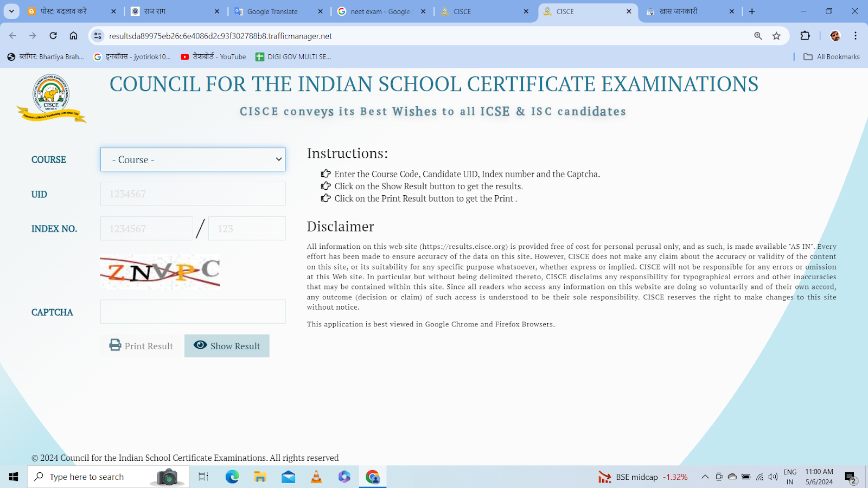Open the डैशबोर्ड YouTube bookmark
The height and width of the screenshot is (488, 868).
213,56
